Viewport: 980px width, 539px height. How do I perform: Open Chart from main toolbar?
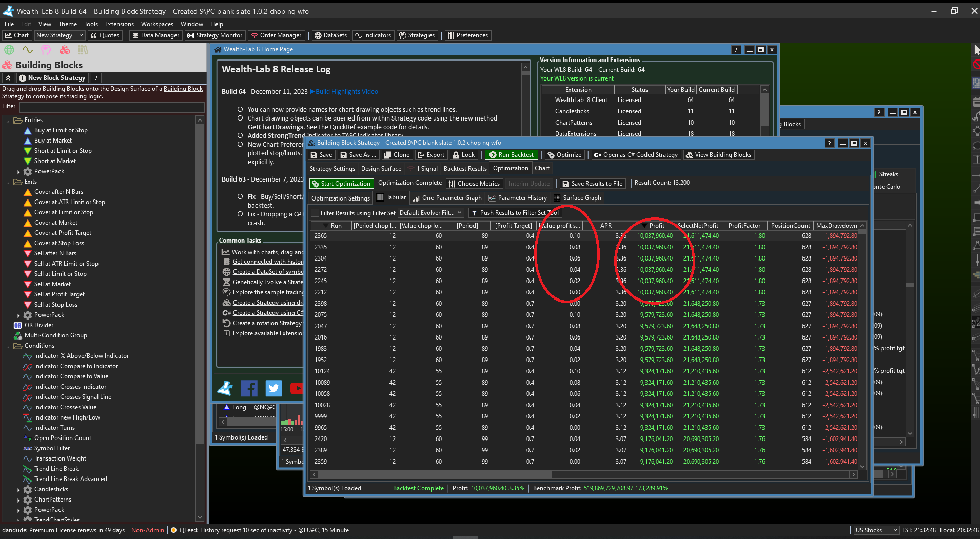pos(16,35)
